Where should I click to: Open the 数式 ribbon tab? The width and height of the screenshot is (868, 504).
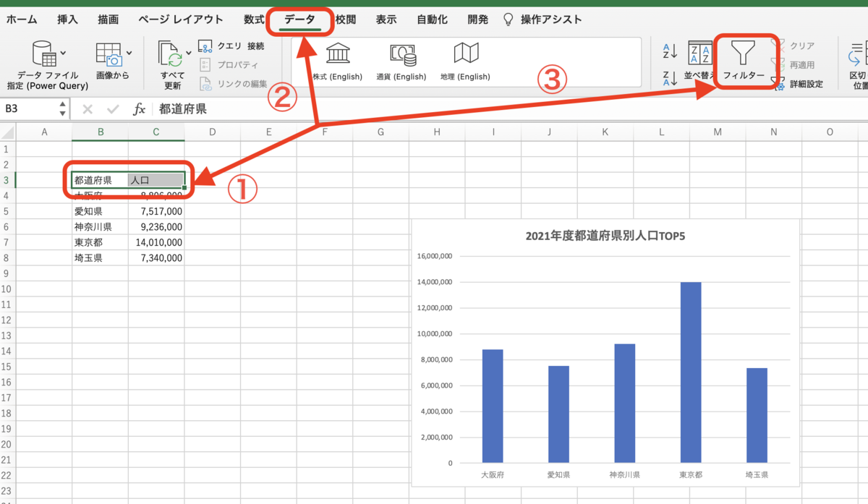tap(253, 19)
